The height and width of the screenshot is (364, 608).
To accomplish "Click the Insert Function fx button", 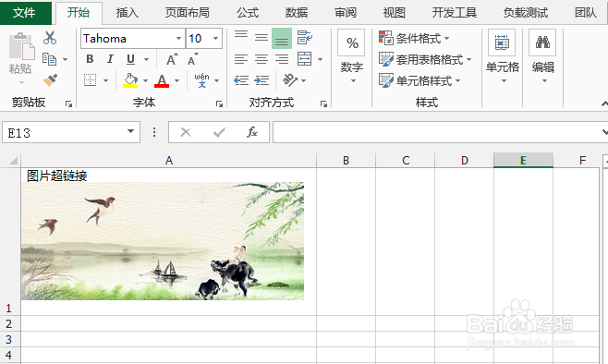I will tap(252, 132).
